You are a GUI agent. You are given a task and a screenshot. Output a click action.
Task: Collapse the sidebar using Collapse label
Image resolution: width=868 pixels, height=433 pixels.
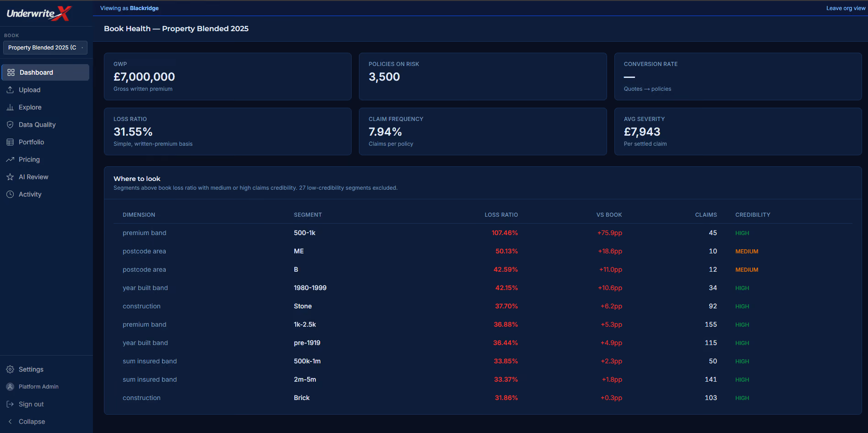(x=32, y=422)
